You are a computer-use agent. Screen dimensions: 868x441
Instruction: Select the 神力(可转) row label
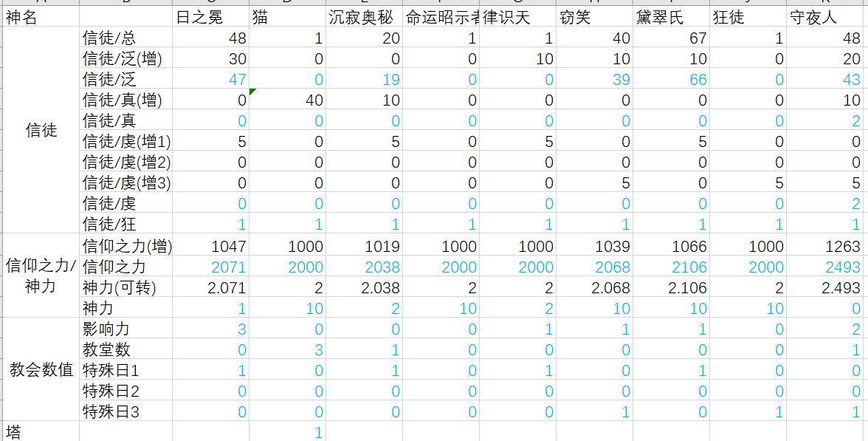[x=125, y=288]
